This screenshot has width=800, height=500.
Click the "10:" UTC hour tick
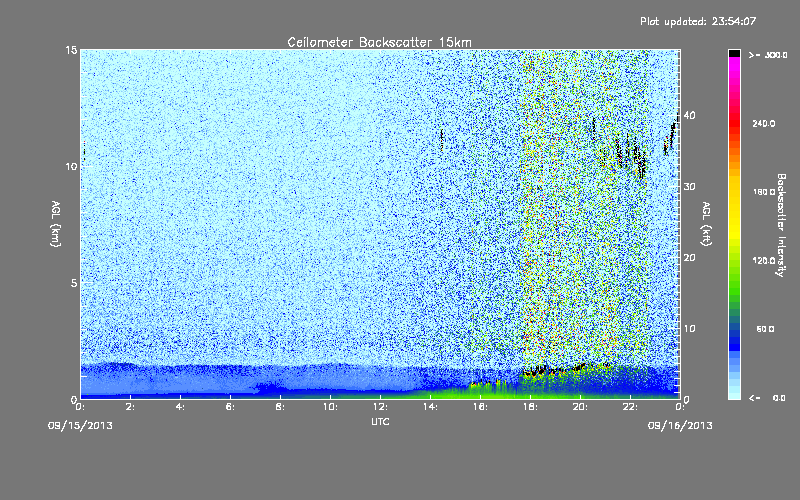331,407
